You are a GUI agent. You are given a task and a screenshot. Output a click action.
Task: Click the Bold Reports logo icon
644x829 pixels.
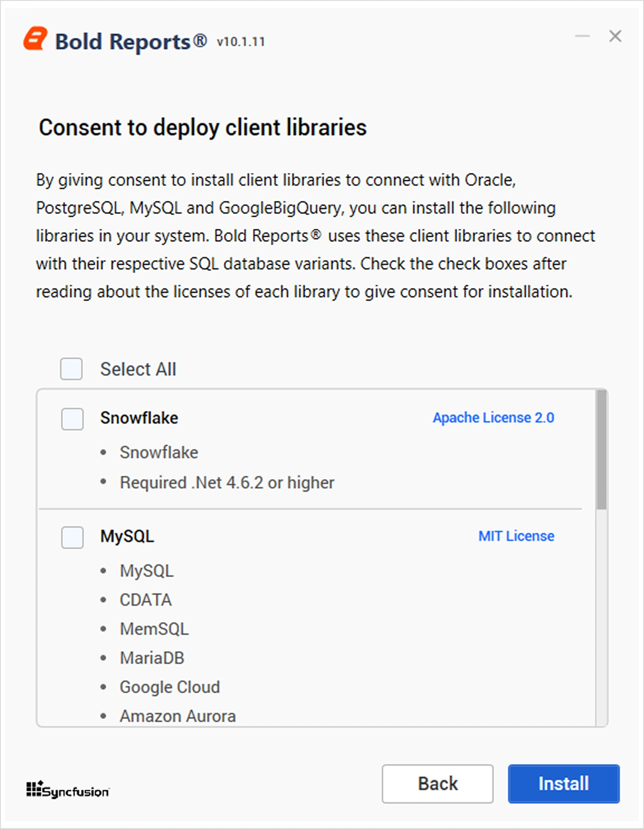click(36, 39)
